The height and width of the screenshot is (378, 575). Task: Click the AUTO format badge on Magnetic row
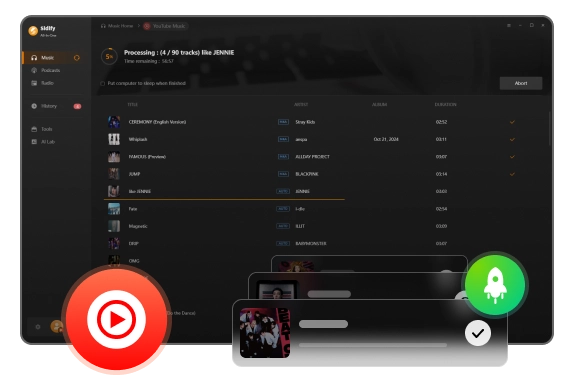[x=283, y=226]
